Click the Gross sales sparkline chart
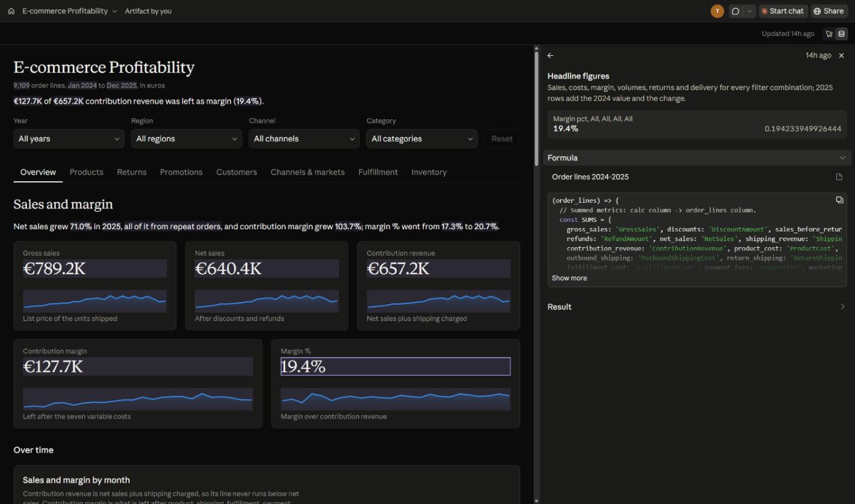 coord(95,301)
